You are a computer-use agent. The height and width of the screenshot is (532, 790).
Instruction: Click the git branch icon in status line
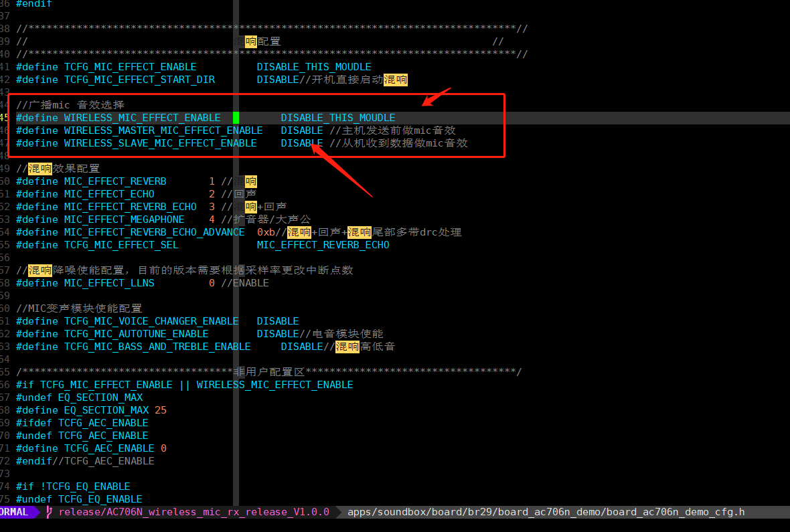point(49,512)
